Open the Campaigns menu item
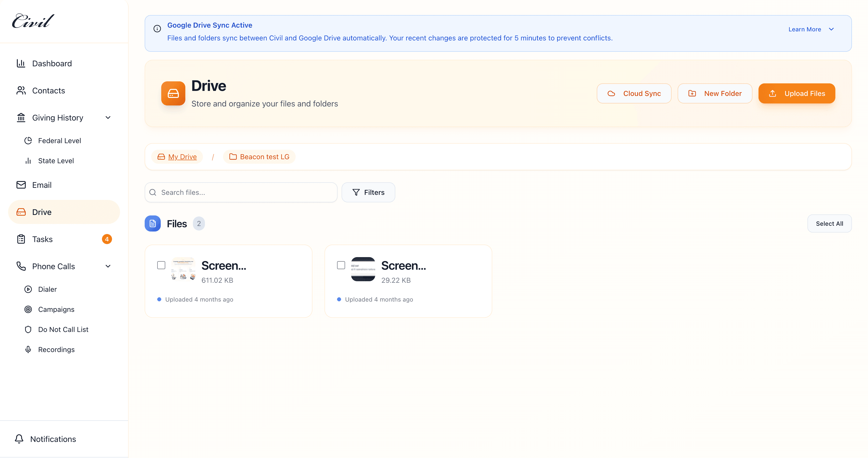 click(x=56, y=310)
